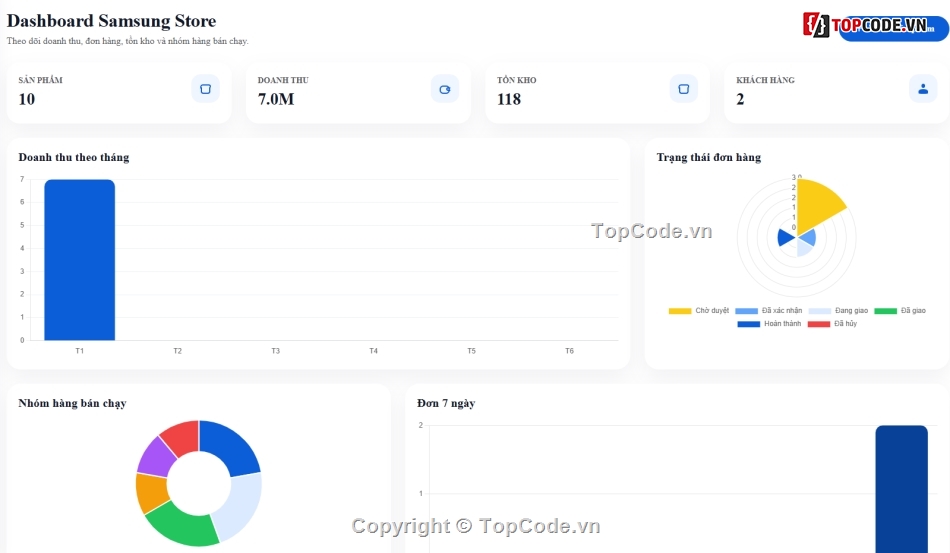Click the SẢN PHẨM card label
The width and height of the screenshot is (950, 553).
41,80
